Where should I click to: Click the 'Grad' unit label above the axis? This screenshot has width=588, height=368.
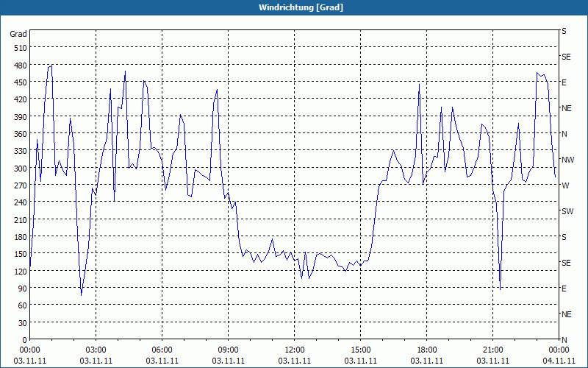18,34
